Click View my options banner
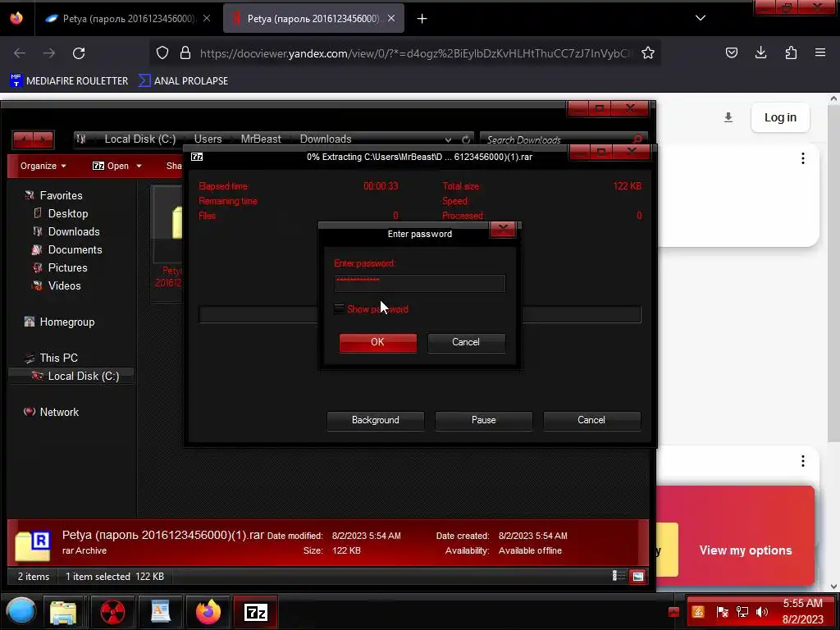 (745, 550)
